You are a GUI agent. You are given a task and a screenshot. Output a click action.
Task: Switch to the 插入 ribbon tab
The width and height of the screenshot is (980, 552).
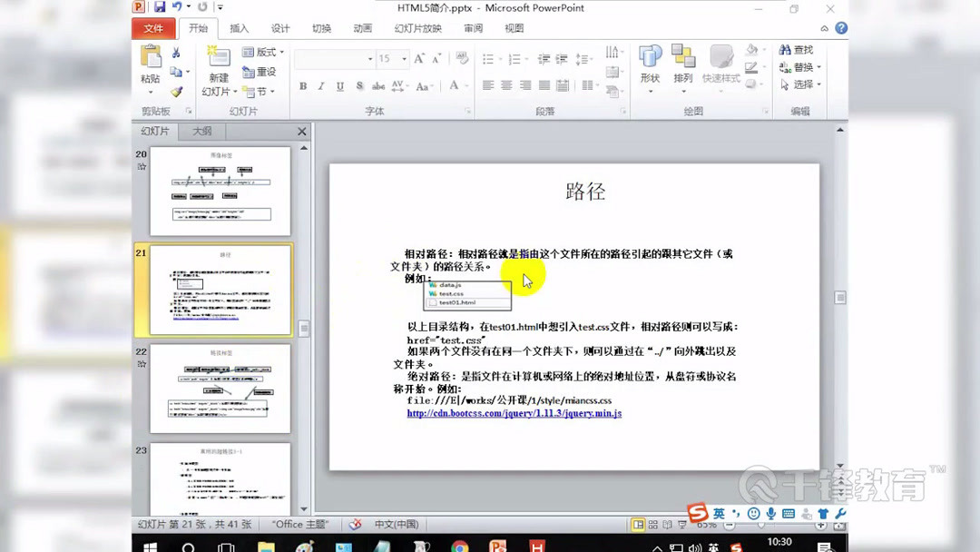(x=239, y=27)
